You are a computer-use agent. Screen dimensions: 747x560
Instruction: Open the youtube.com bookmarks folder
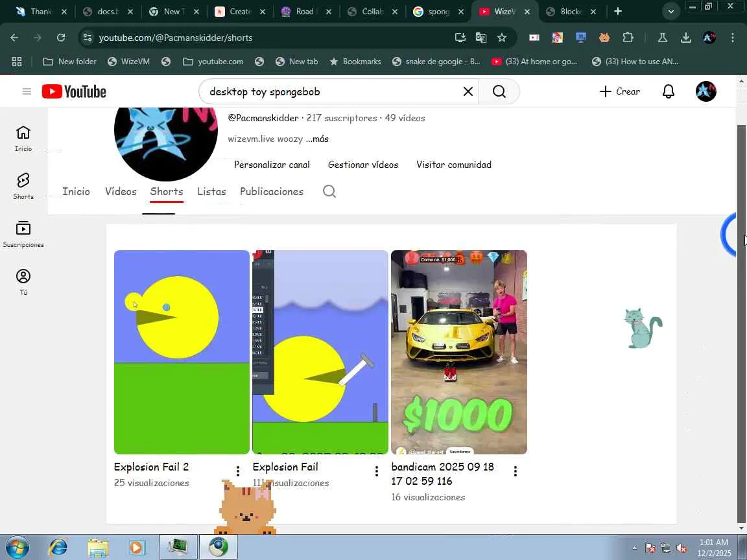(x=213, y=62)
